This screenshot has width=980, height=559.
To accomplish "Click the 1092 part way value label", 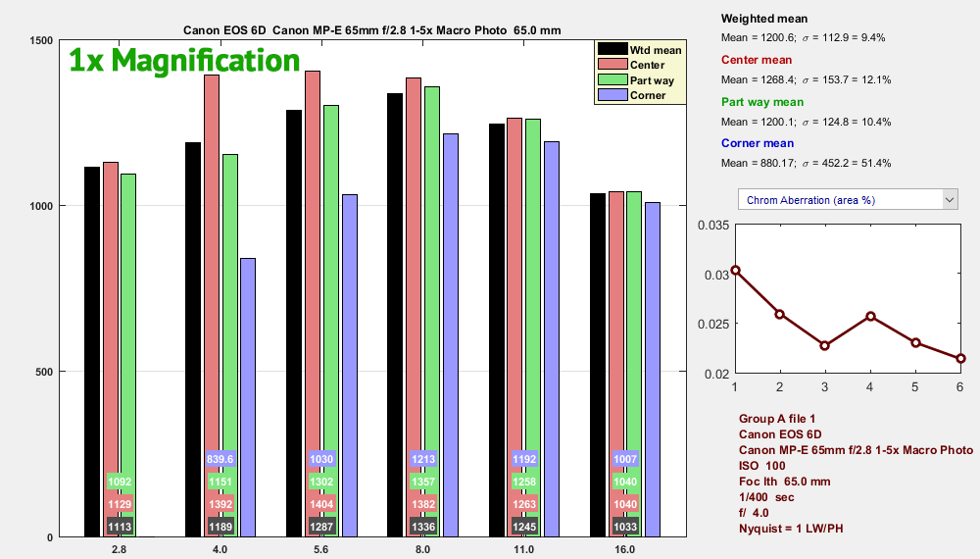I will coord(120,482).
